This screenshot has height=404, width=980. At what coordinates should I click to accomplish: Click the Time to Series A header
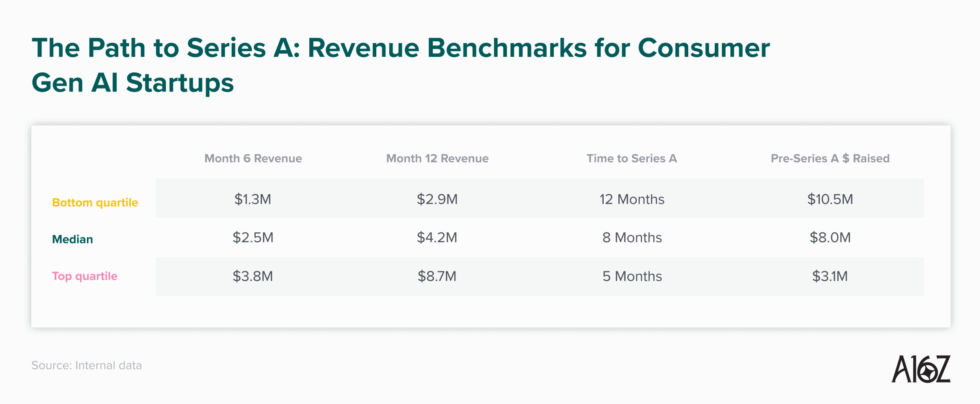coord(631,158)
